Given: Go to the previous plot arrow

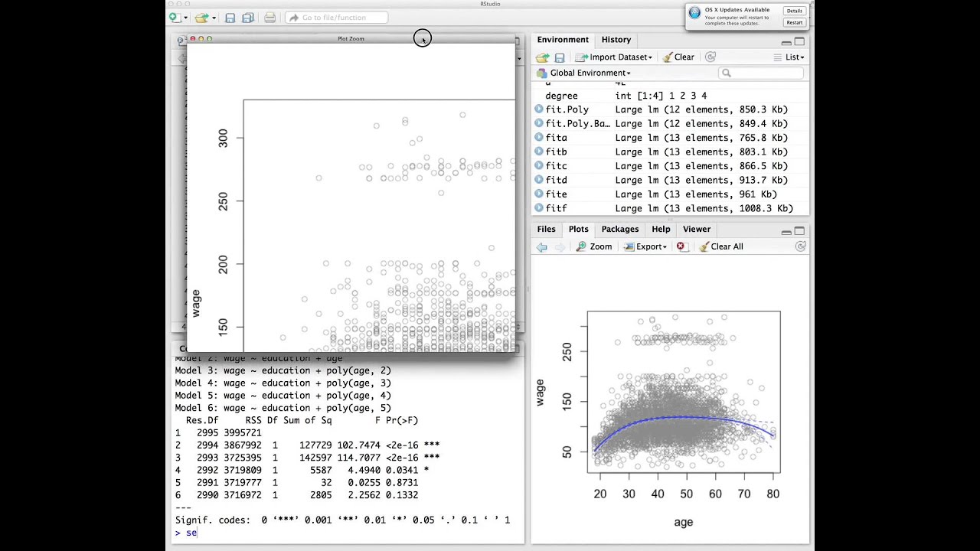Looking at the screenshot, I should click(542, 246).
